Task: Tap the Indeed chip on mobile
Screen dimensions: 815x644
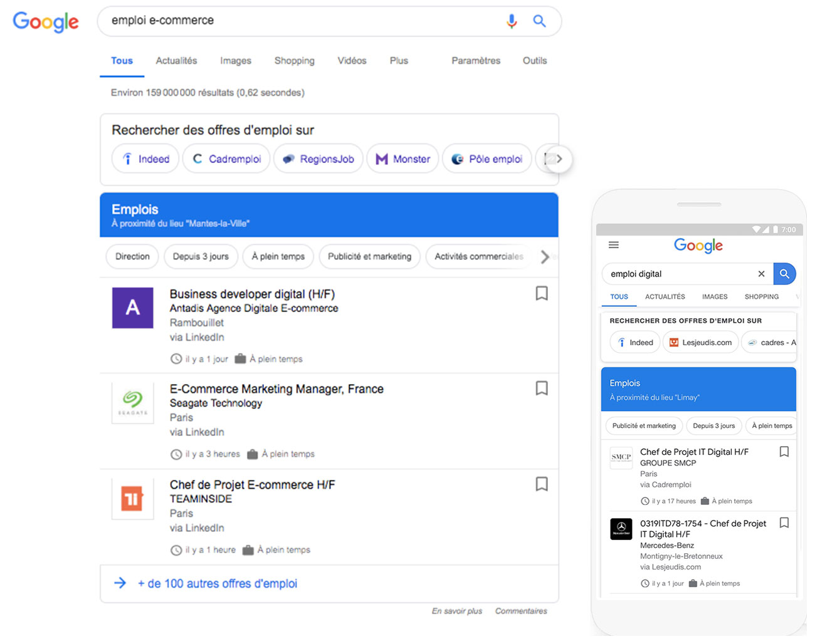Action: [x=635, y=343]
